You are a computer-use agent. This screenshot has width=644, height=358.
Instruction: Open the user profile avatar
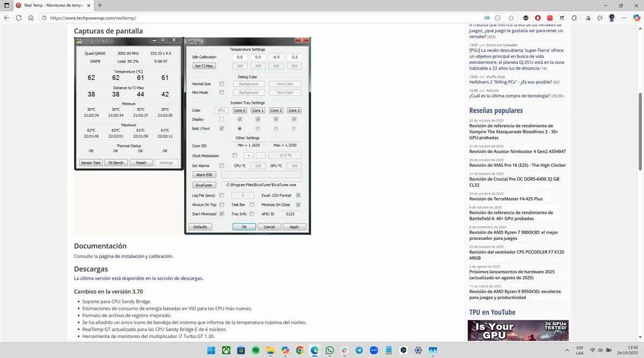click(x=612, y=18)
